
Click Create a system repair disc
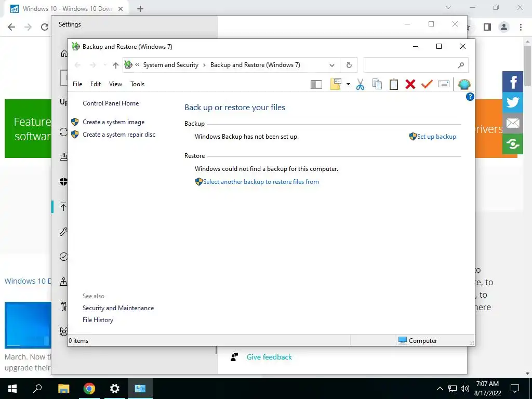point(119,135)
